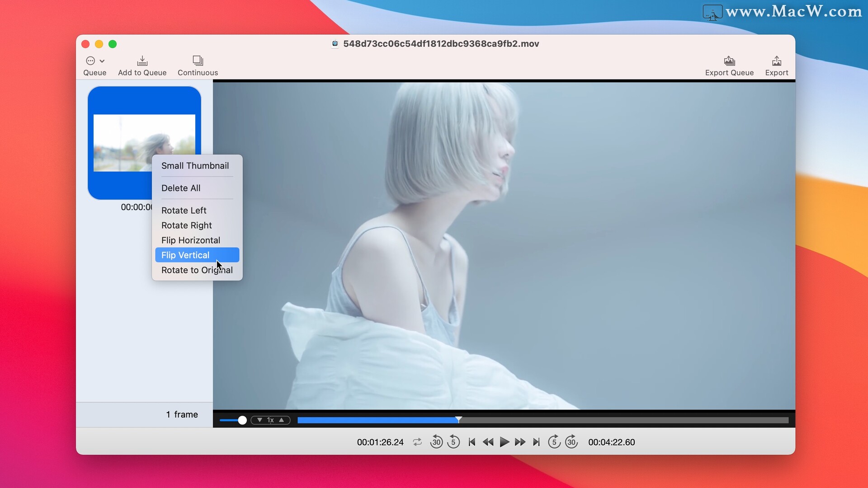Jump to the previous frame
Image resolution: width=868 pixels, height=488 pixels.
[472, 442]
